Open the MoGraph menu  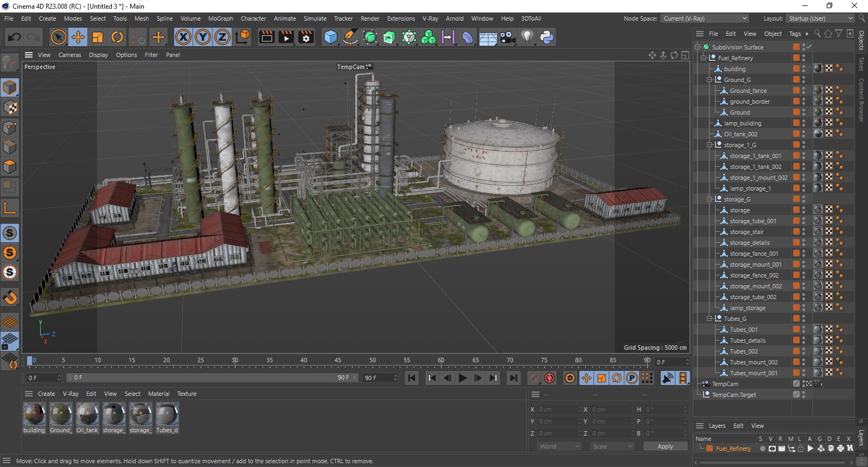click(x=220, y=18)
